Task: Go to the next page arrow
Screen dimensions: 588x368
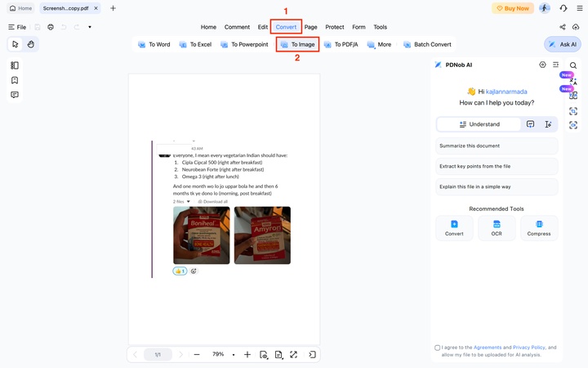Action: click(180, 354)
